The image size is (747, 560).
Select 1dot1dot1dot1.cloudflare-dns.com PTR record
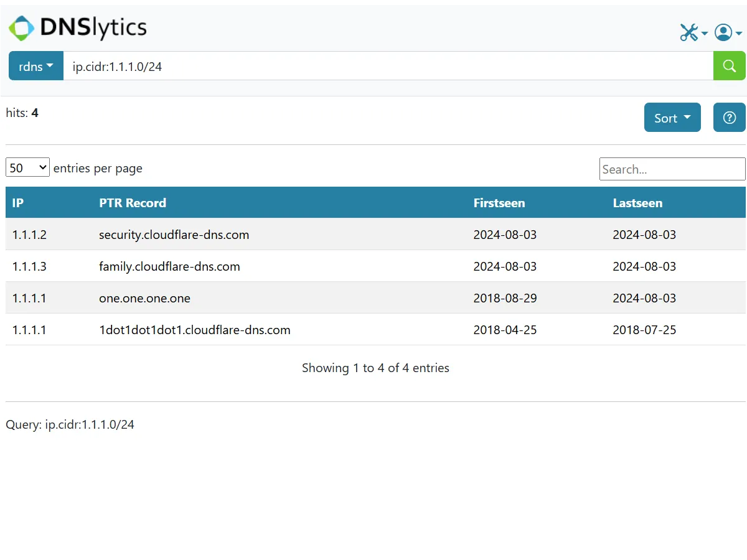pos(195,330)
